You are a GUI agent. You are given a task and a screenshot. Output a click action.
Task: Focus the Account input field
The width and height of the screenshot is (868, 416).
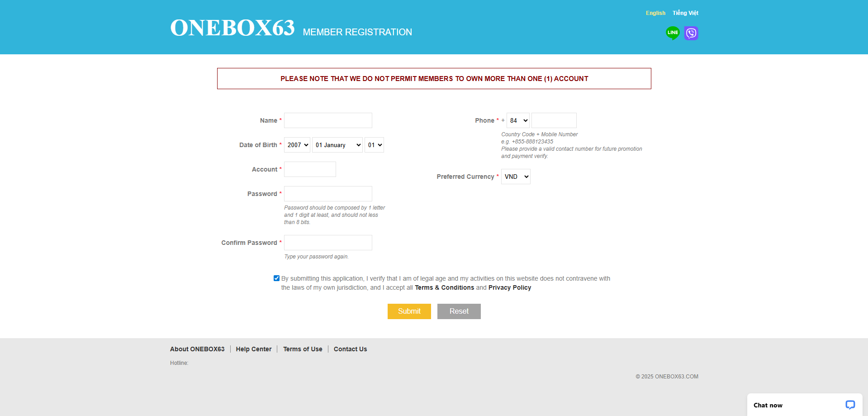coord(310,169)
